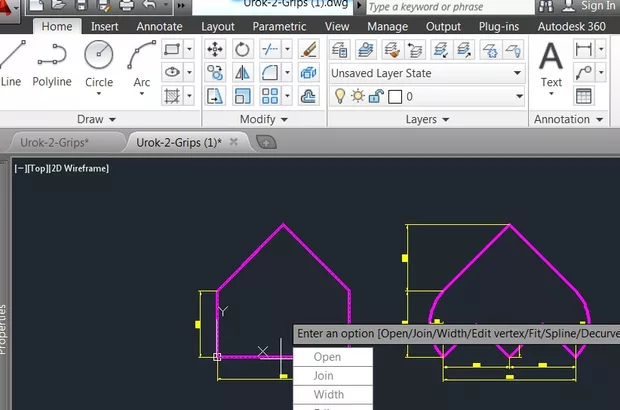Select the Circle drawing tool
This screenshot has height=410, width=620.
coord(99,62)
